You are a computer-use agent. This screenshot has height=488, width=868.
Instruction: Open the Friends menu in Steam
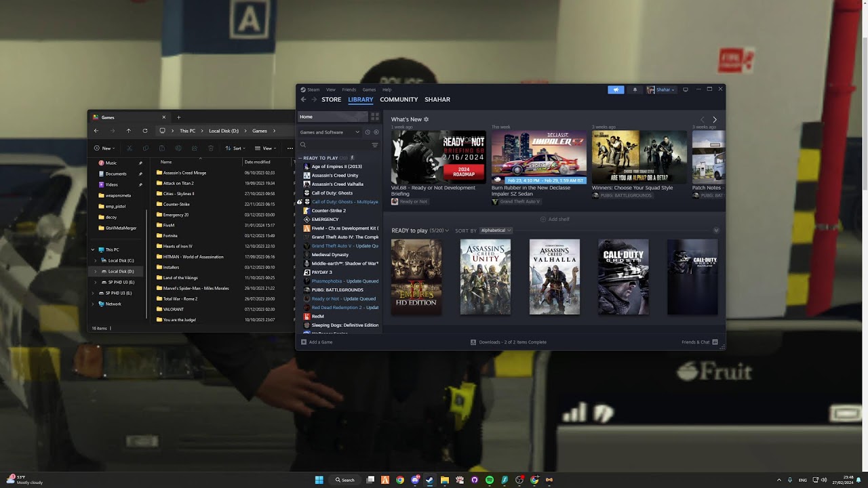coord(349,89)
